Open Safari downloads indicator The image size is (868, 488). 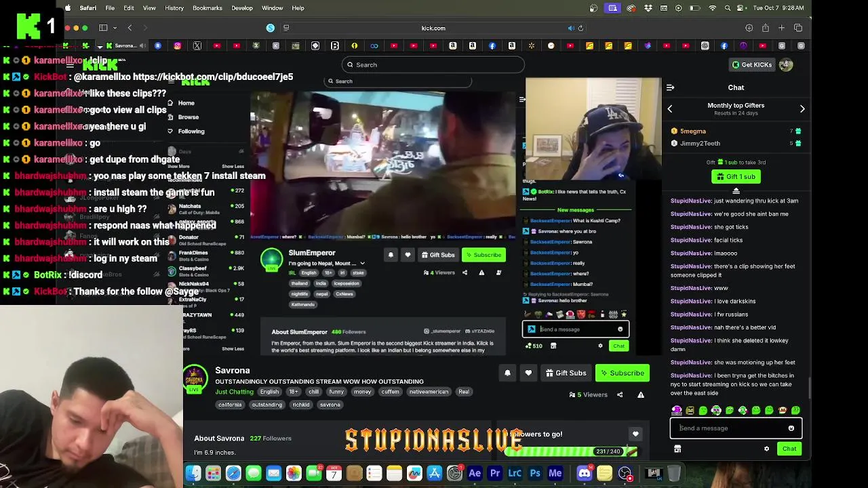point(749,28)
